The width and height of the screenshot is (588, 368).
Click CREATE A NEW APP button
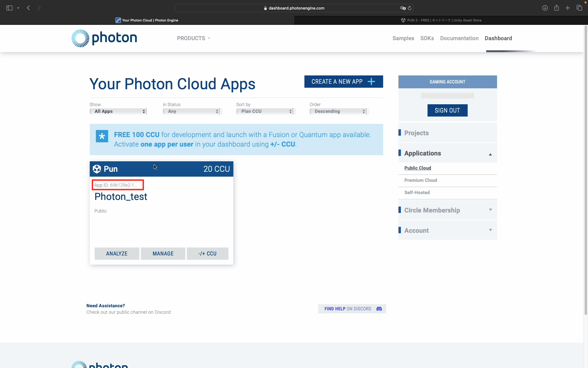click(x=344, y=82)
